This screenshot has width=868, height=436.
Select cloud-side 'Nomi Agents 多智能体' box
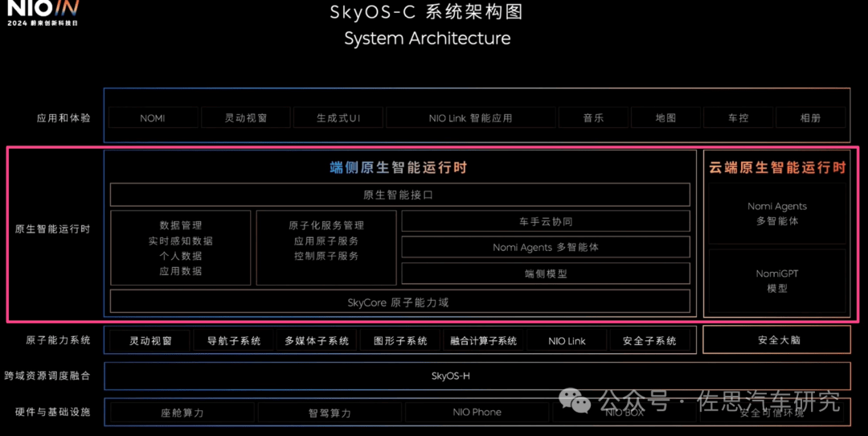(x=777, y=214)
